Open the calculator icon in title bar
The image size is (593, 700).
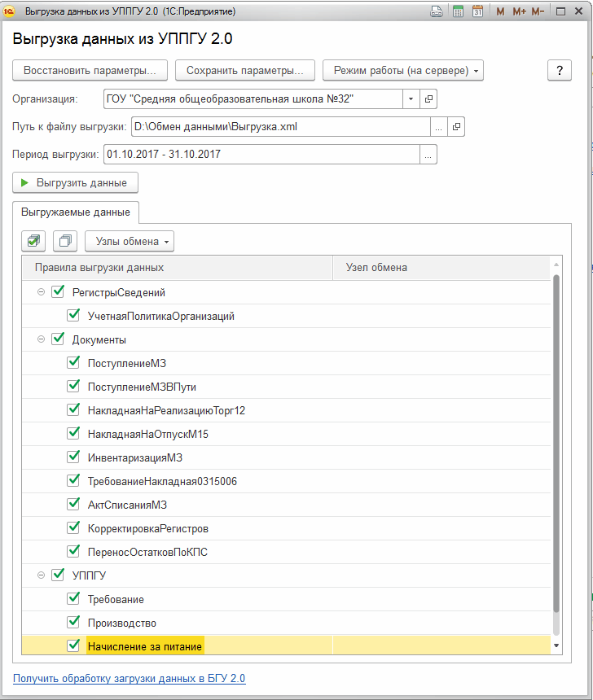[458, 11]
